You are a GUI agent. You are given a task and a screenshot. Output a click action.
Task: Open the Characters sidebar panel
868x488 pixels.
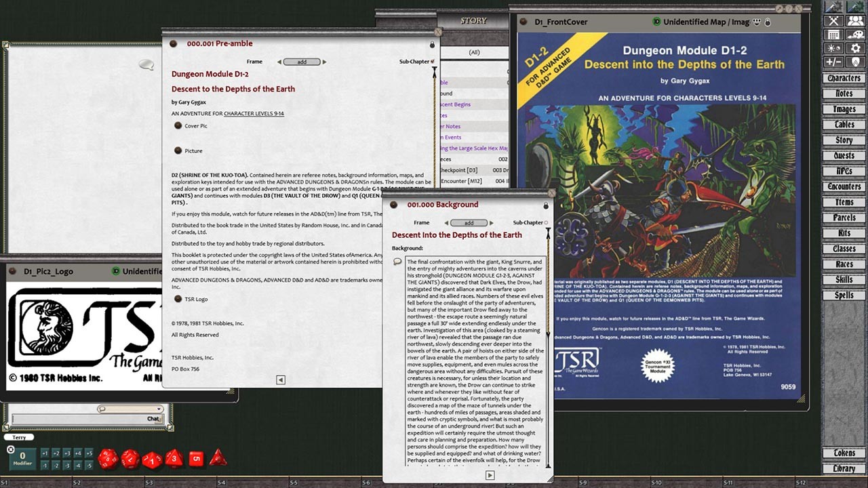tap(843, 78)
